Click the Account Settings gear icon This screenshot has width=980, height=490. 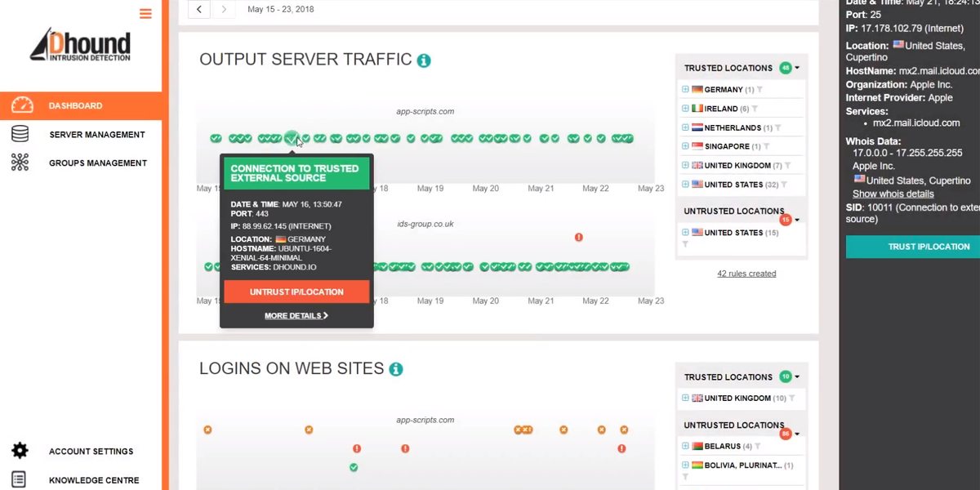20,451
